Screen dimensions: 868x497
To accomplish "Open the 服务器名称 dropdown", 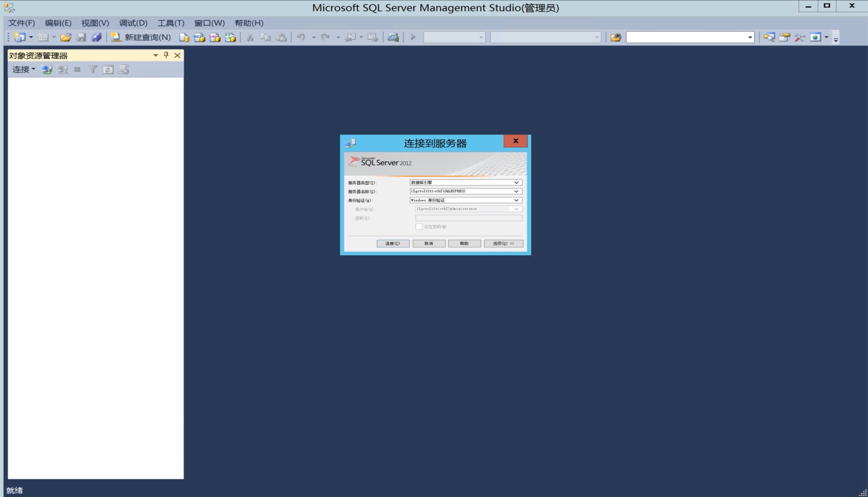I will 516,191.
